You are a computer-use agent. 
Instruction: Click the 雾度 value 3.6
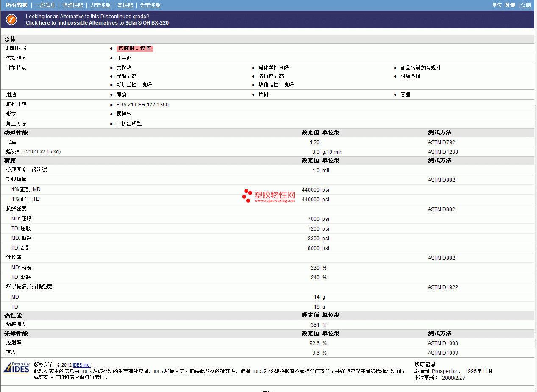(x=316, y=353)
